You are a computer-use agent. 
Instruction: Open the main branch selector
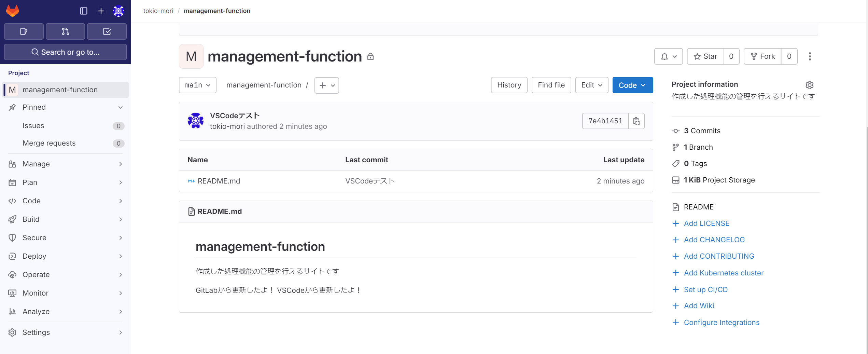[197, 85]
